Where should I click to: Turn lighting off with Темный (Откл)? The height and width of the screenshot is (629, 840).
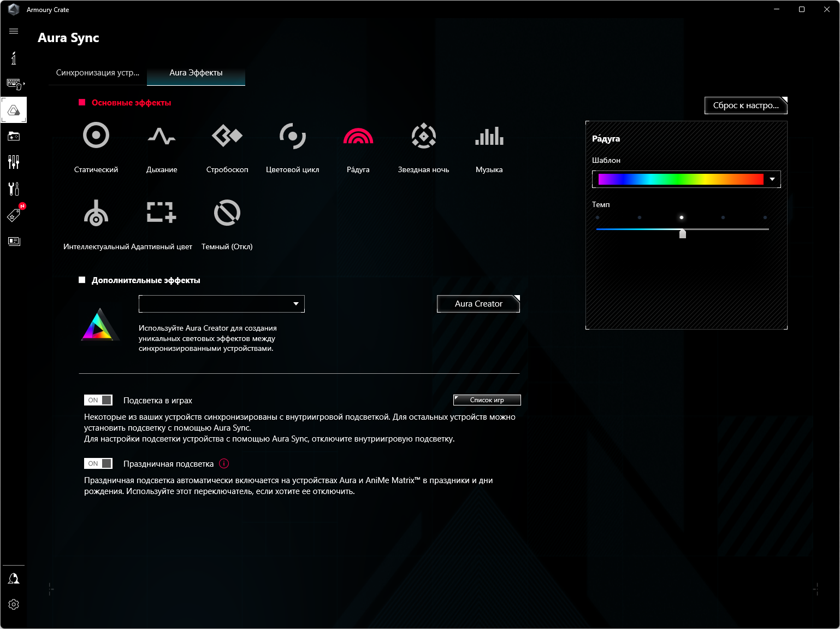(227, 225)
